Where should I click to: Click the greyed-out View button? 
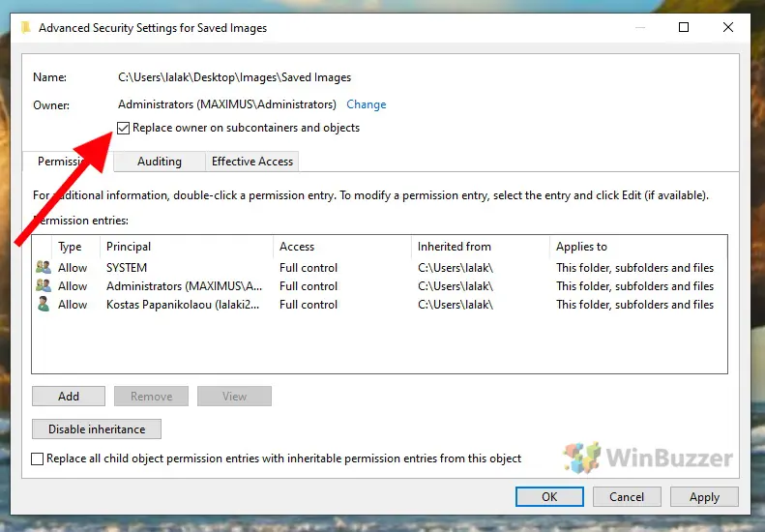[234, 397]
